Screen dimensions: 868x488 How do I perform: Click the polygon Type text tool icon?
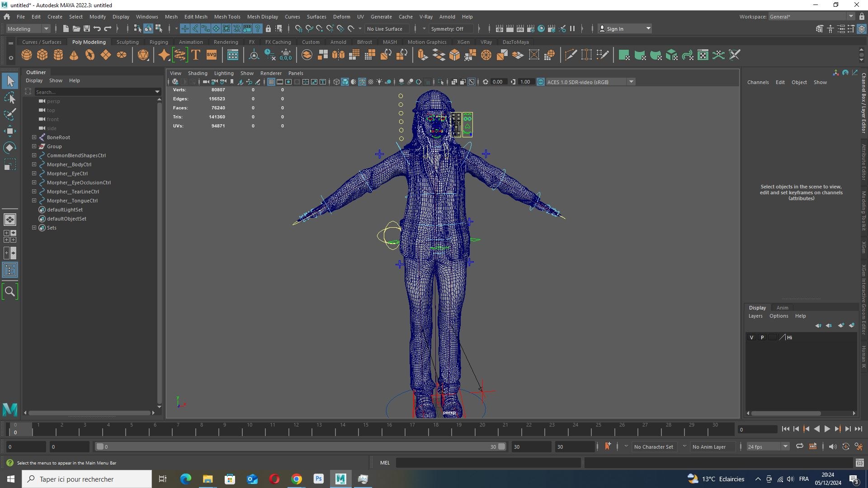[196, 55]
